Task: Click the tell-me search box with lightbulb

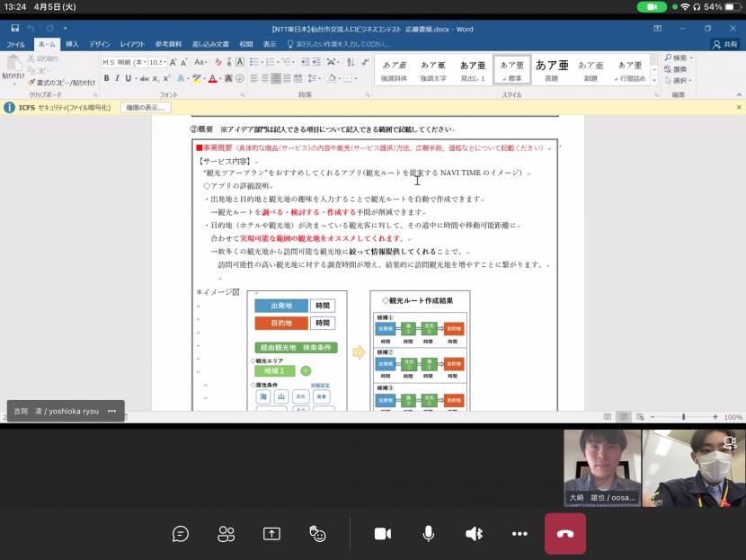Action: coord(339,44)
